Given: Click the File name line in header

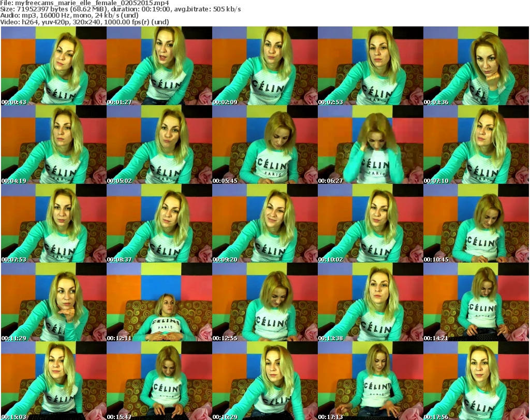Looking at the screenshot, I should point(84,3).
